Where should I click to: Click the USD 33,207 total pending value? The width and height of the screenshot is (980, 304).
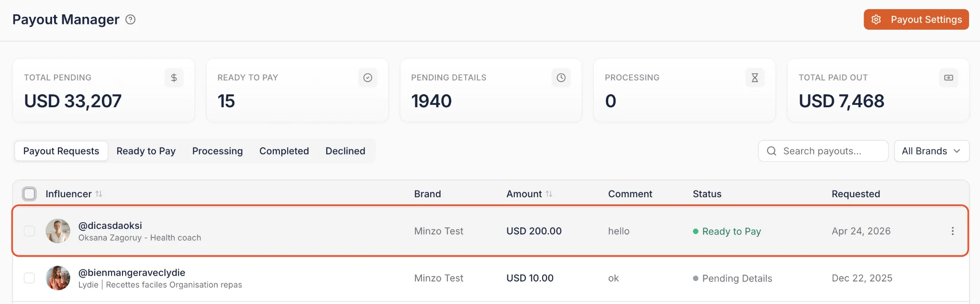pyautogui.click(x=73, y=101)
